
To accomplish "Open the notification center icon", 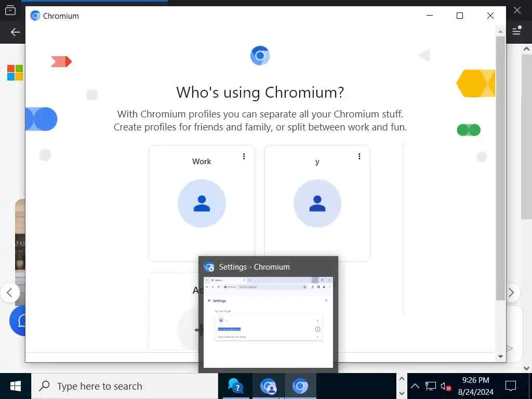I will [x=511, y=386].
